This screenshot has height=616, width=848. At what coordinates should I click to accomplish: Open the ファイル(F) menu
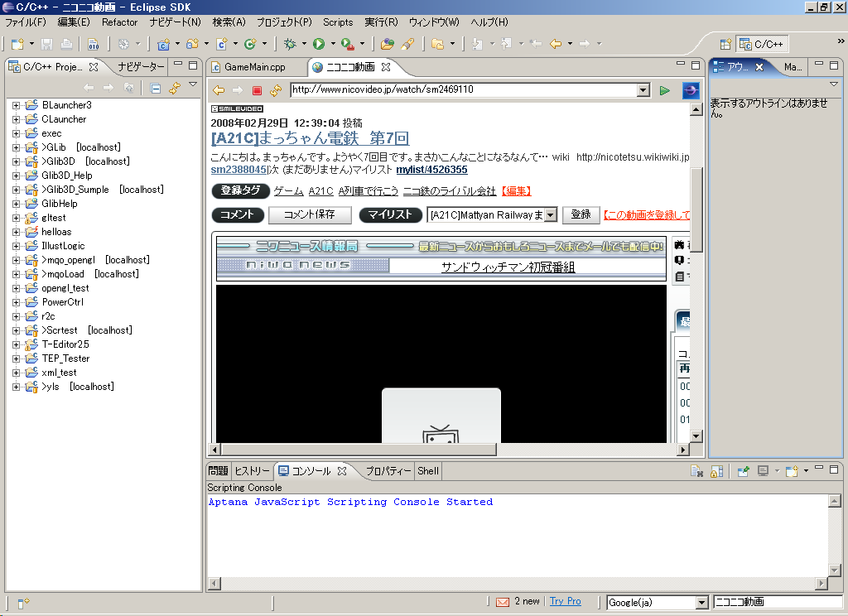point(26,22)
